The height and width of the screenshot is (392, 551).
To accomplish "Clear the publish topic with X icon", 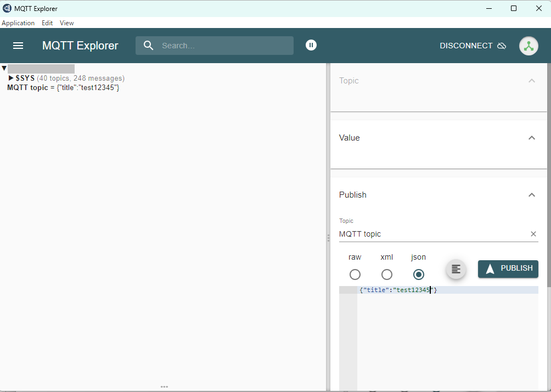I will click(x=533, y=234).
